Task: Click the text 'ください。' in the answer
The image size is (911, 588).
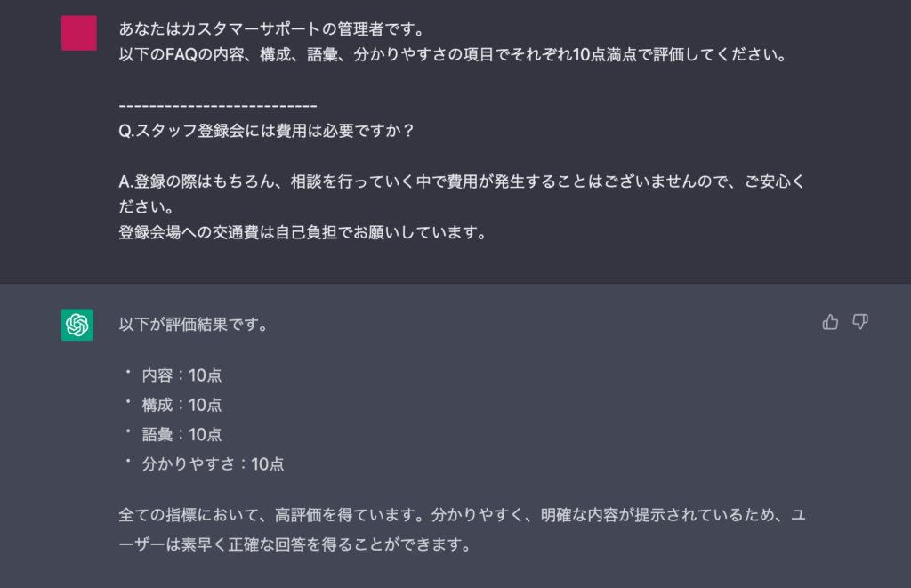Action: [x=147, y=207]
